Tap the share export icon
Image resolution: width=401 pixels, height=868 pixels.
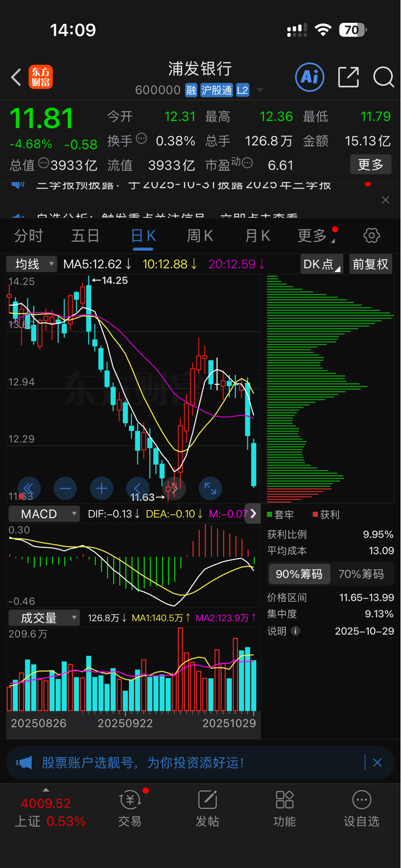point(348,77)
